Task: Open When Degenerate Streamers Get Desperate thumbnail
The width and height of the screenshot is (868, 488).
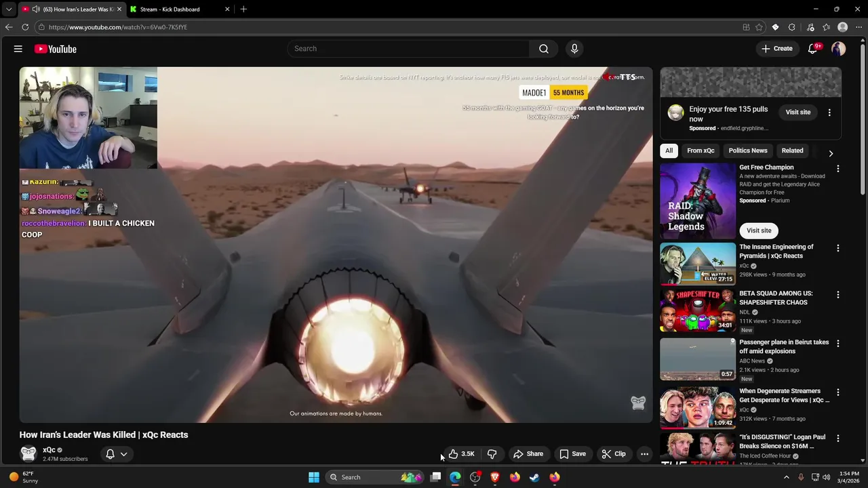Action: [698, 408]
